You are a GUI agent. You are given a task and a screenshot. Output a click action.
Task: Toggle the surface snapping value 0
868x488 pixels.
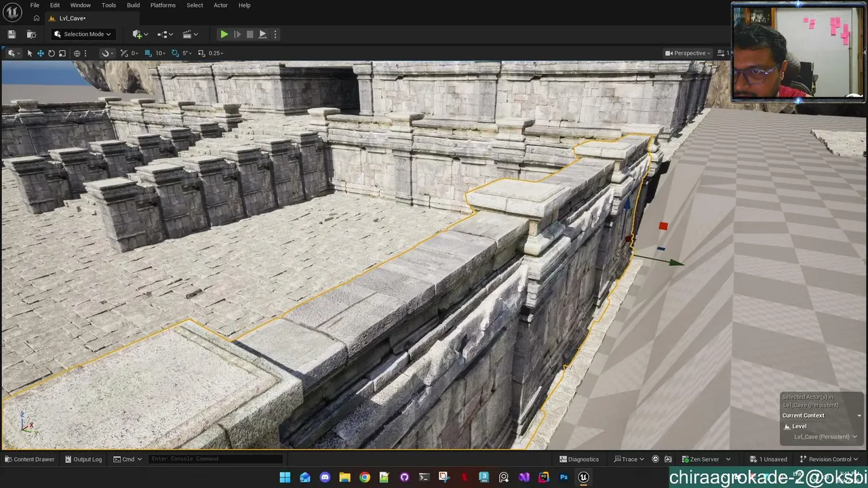tap(134, 53)
